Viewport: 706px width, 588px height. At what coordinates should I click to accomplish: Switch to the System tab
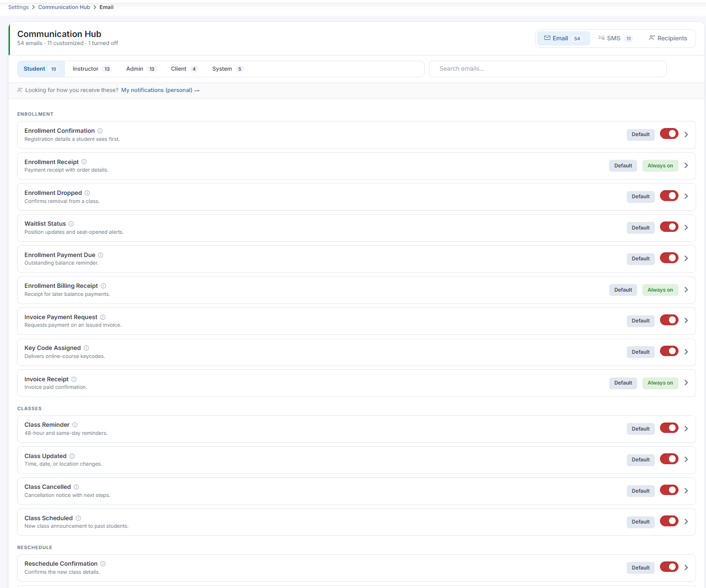(x=228, y=69)
